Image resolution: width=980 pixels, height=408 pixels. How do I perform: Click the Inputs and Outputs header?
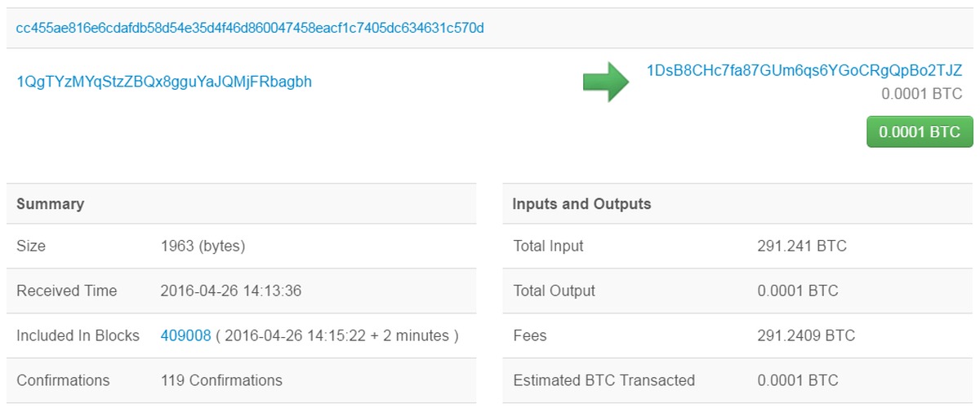pyautogui.click(x=581, y=204)
